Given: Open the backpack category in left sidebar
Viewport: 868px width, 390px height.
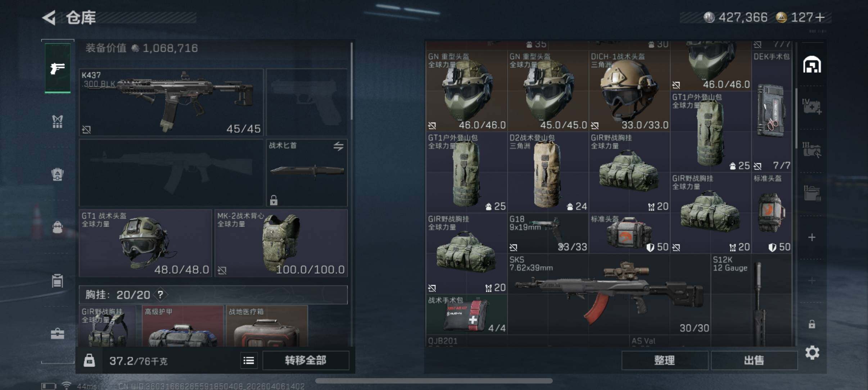Looking at the screenshot, I should pos(58,174).
